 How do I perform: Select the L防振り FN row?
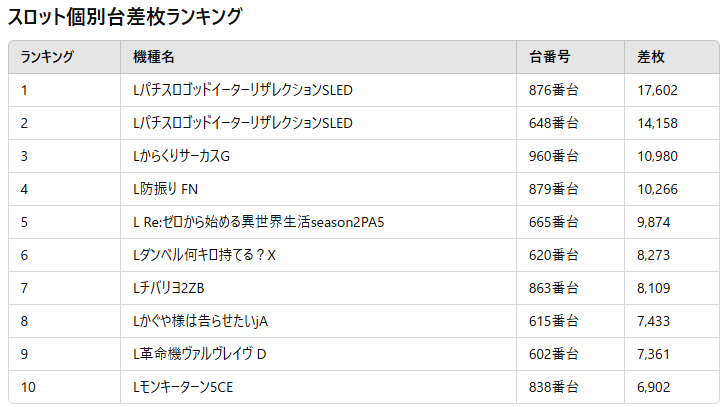[x=166, y=189]
